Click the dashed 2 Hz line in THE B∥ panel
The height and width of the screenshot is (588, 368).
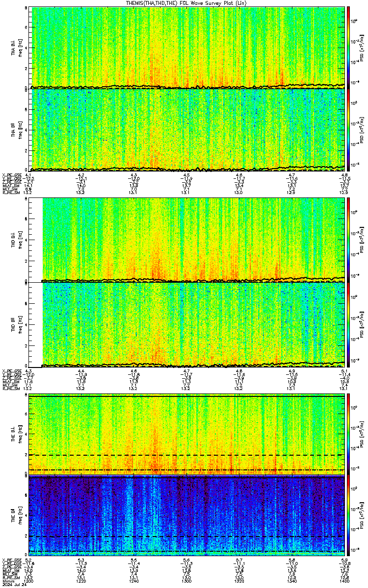pos(187,537)
